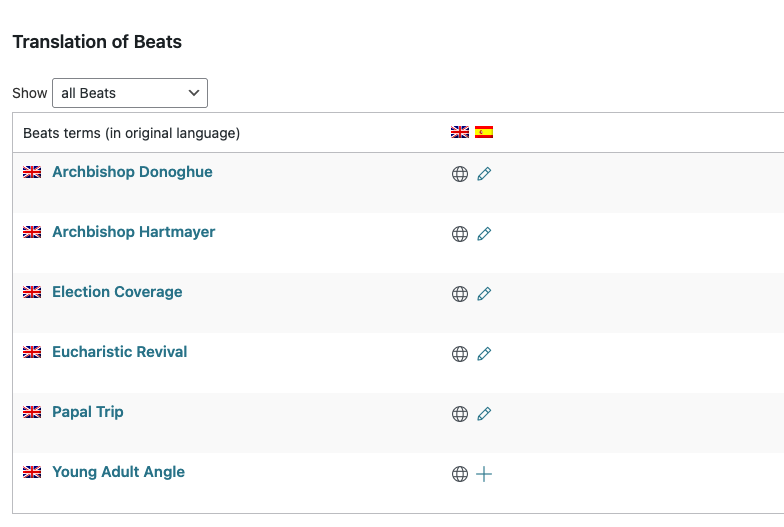Click the Spanish flag in table header
Image resolution: width=784 pixels, height=527 pixels.
click(x=484, y=132)
